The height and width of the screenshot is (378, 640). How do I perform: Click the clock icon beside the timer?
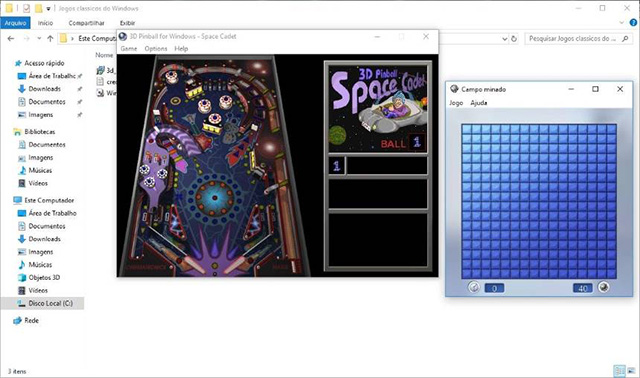[473, 287]
